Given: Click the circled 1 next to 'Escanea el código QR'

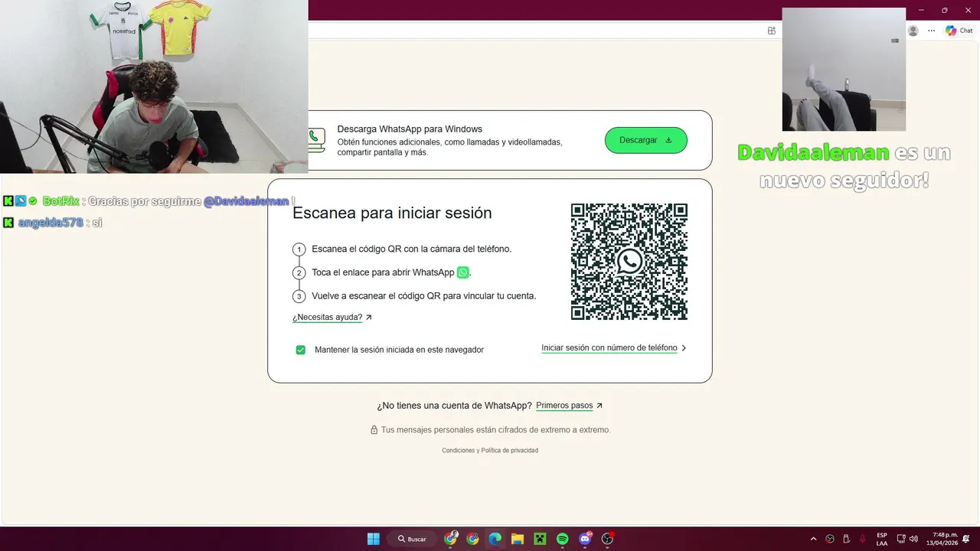Looking at the screenshot, I should pyautogui.click(x=299, y=249).
